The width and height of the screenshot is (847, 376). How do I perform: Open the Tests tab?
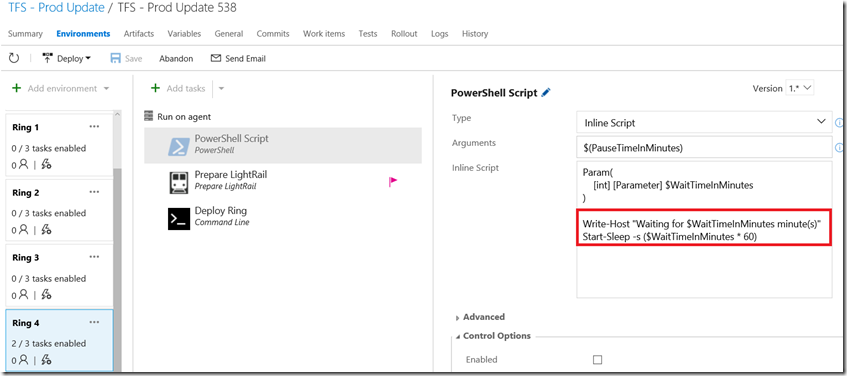tap(368, 33)
